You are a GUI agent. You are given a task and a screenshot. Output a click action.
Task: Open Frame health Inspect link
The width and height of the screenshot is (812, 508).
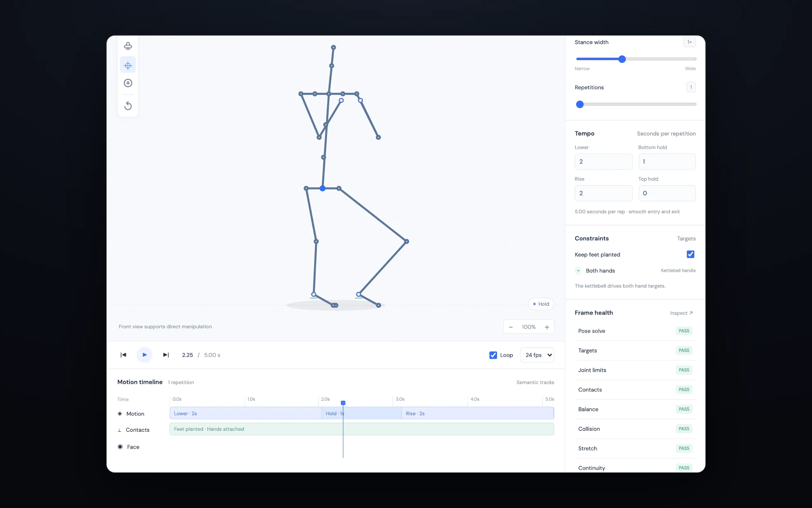tap(681, 313)
